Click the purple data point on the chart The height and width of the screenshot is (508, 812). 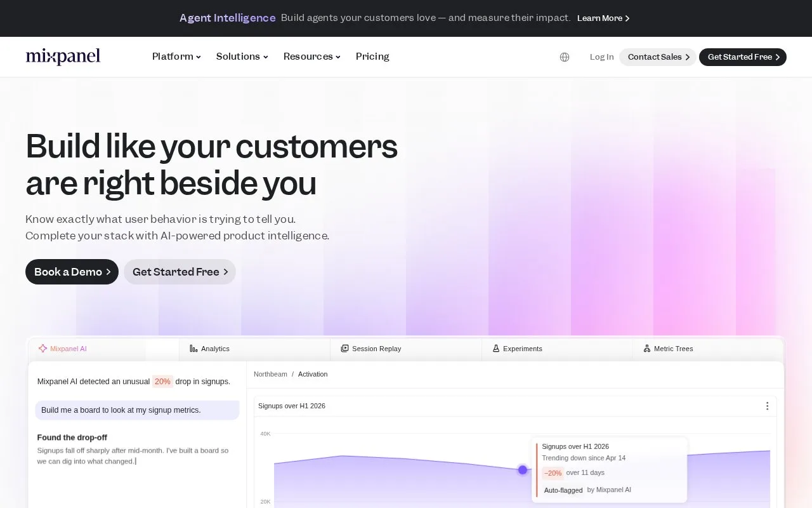click(x=523, y=470)
